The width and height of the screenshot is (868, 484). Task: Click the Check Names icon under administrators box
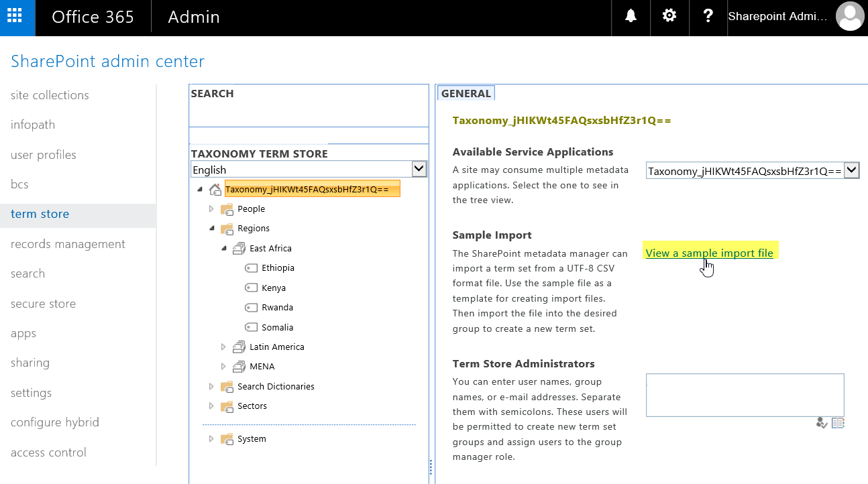pyautogui.click(x=822, y=422)
